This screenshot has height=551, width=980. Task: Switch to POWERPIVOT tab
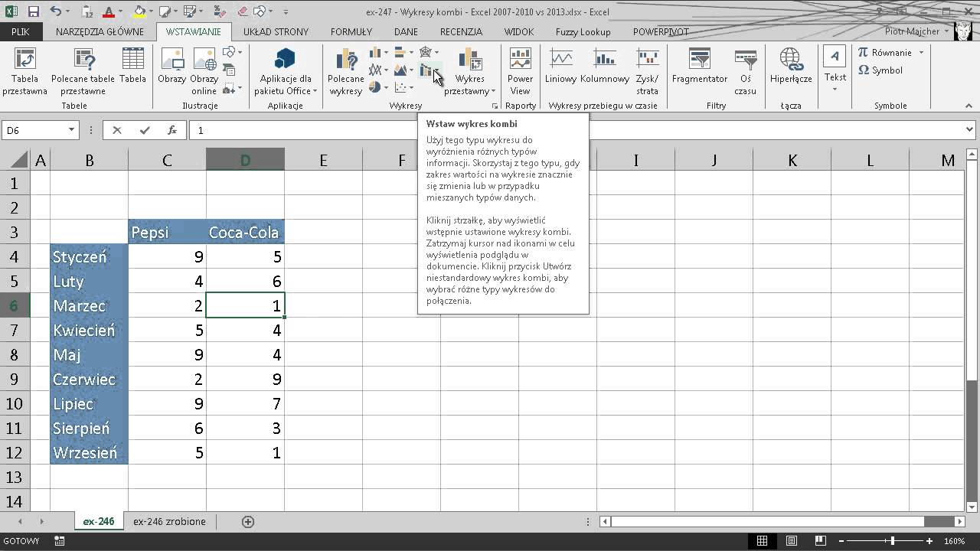pos(661,31)
